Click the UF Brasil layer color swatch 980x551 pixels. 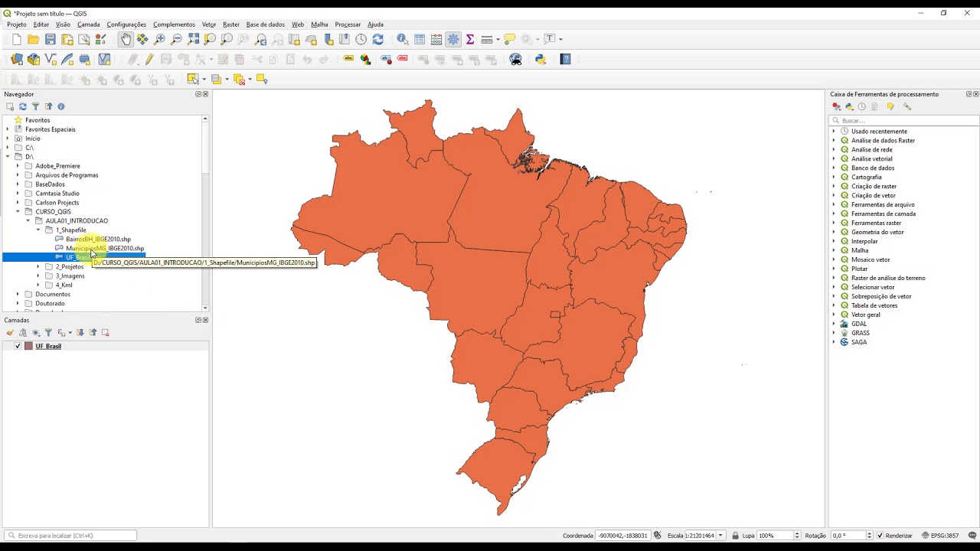pos(29,347)
